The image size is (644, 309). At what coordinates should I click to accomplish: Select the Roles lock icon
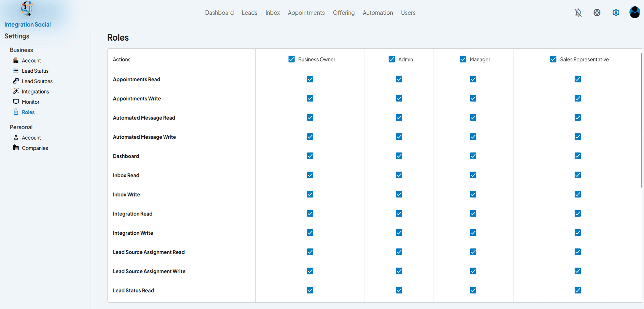point(16,112)
